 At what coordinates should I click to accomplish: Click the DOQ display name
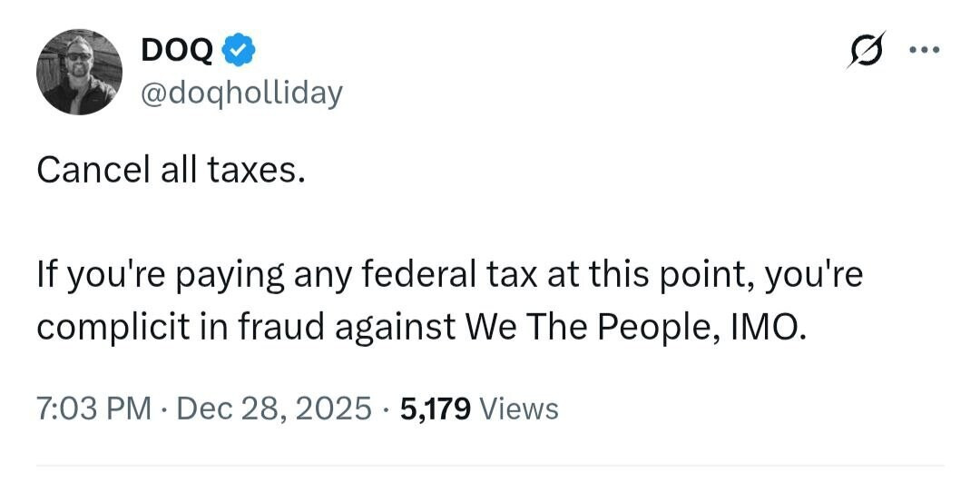(177, 53)
